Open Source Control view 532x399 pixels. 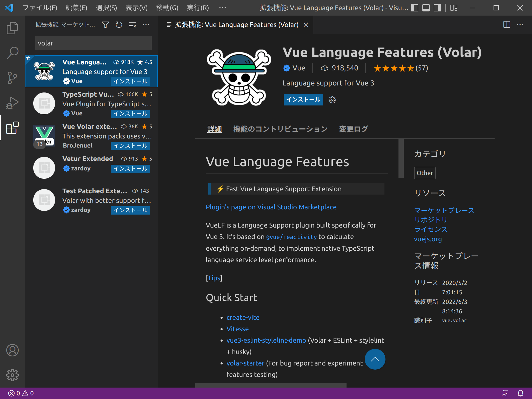coord(12,78)
